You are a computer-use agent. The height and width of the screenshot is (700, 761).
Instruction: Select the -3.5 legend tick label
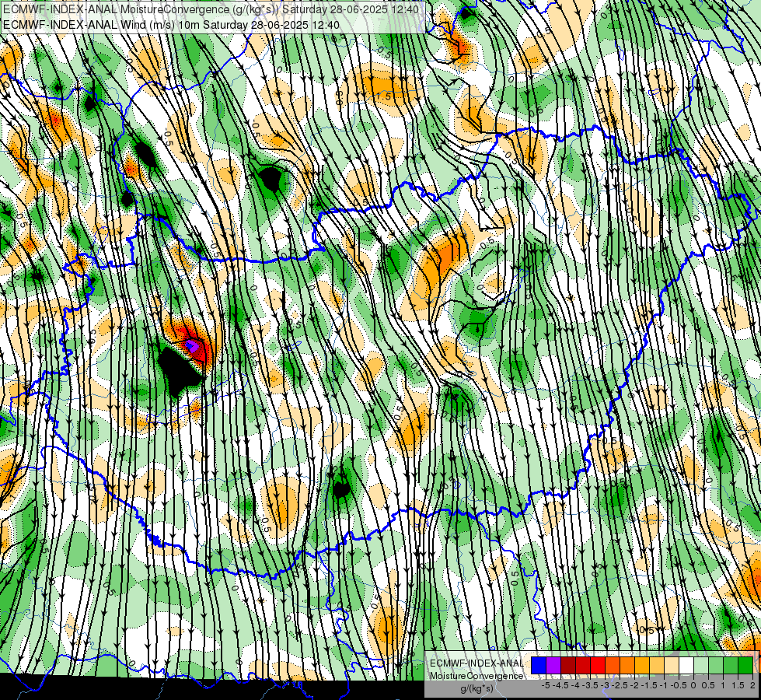[x=590, y=685]
